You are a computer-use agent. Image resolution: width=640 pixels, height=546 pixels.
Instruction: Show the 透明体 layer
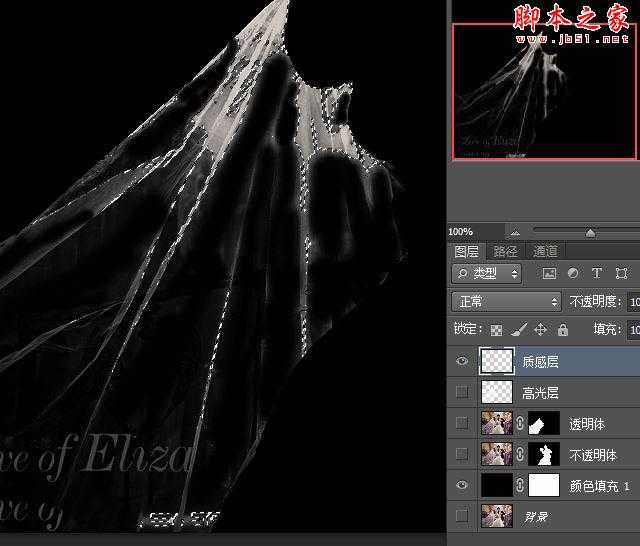(x=462, y=423)
